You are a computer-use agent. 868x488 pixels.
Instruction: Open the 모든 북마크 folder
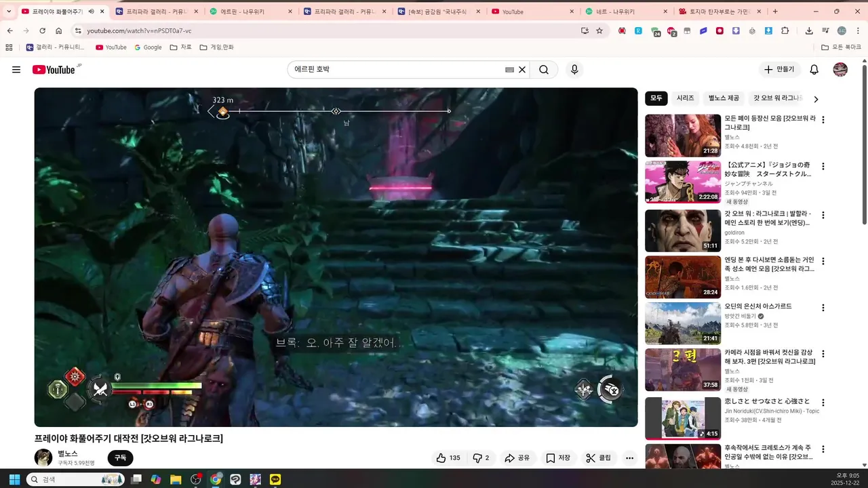point(842,47)
